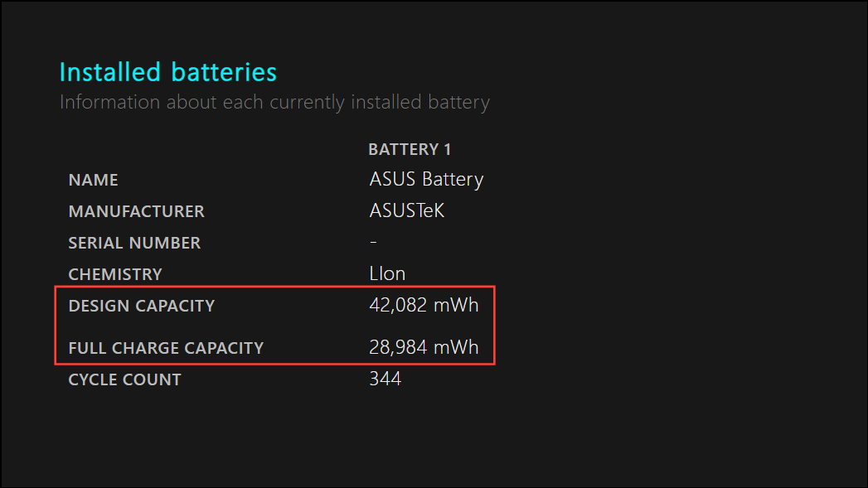This screenshot has height=488, width=868.
Task: Select the 28,984 mWh full charge value
Action: pyautogui.click(x=424, y=347)
